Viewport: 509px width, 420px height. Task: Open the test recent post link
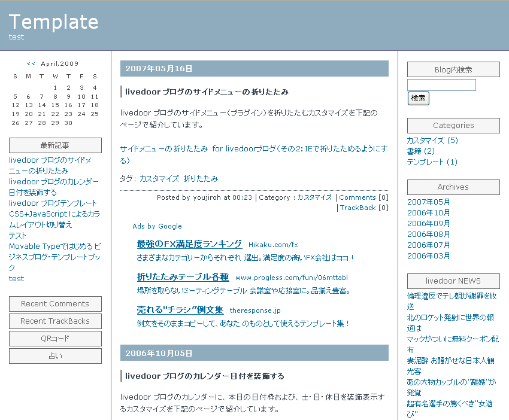tap(17, 279)
